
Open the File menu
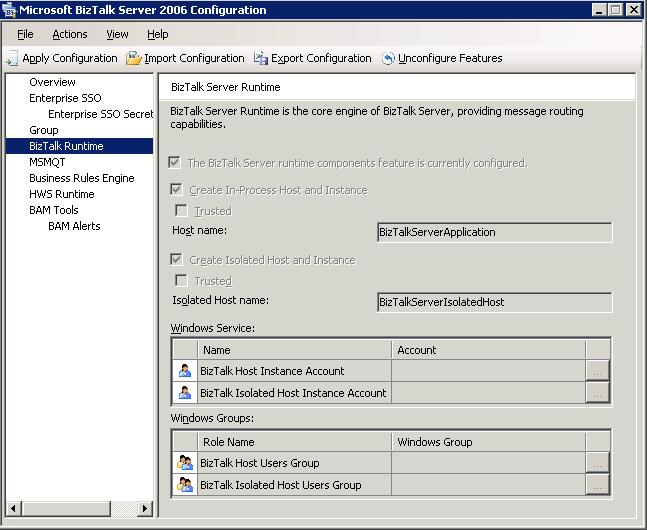(25, 34)
